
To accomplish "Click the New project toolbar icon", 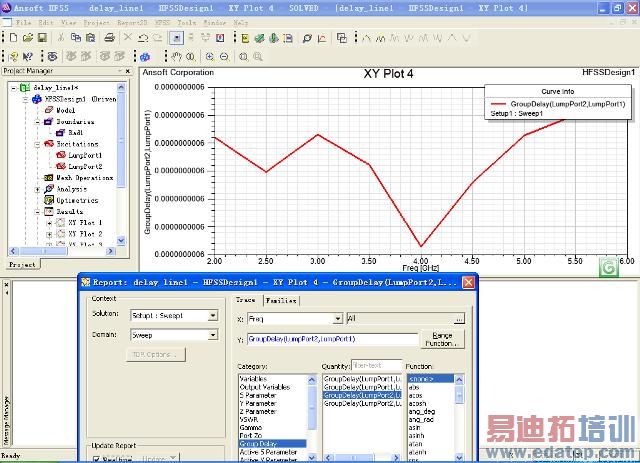I will (x=13, y=38).
